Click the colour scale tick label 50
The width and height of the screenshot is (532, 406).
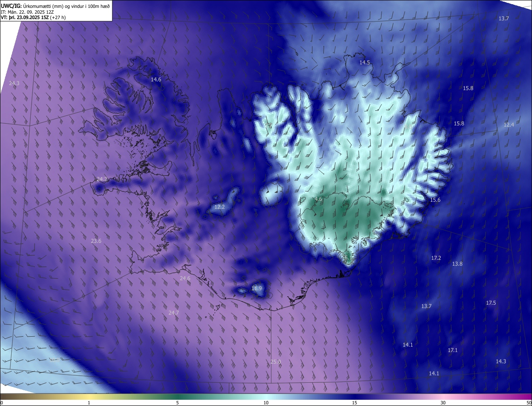pyautogui.click(x=529, y=403)
